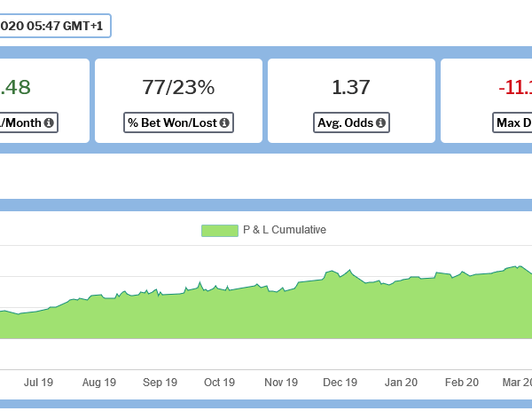Click the Aug 19 axis label
This screenshot has width=532, height=411.
pyautogui.click(x=99, y=383)
